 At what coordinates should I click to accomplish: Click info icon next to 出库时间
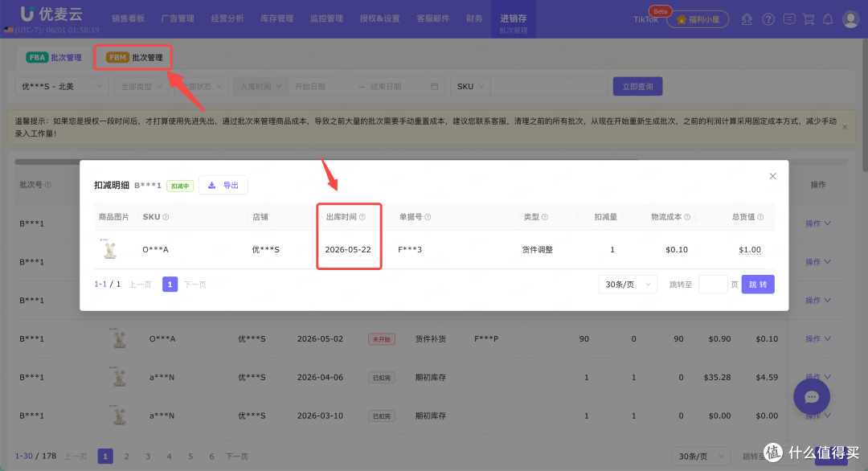tap(362, 217)
